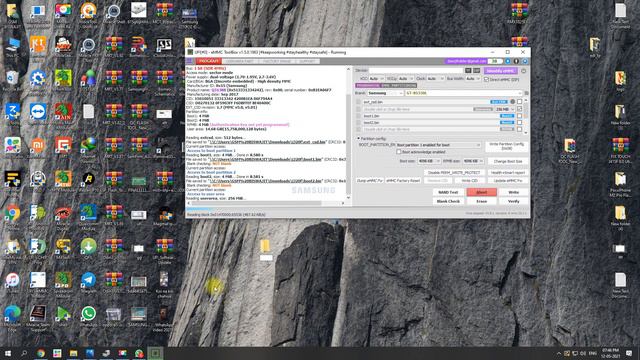Enable Direct eMMC (ISP) checkbox
Viewport: 640px width, 360px height.
(486, 79)
